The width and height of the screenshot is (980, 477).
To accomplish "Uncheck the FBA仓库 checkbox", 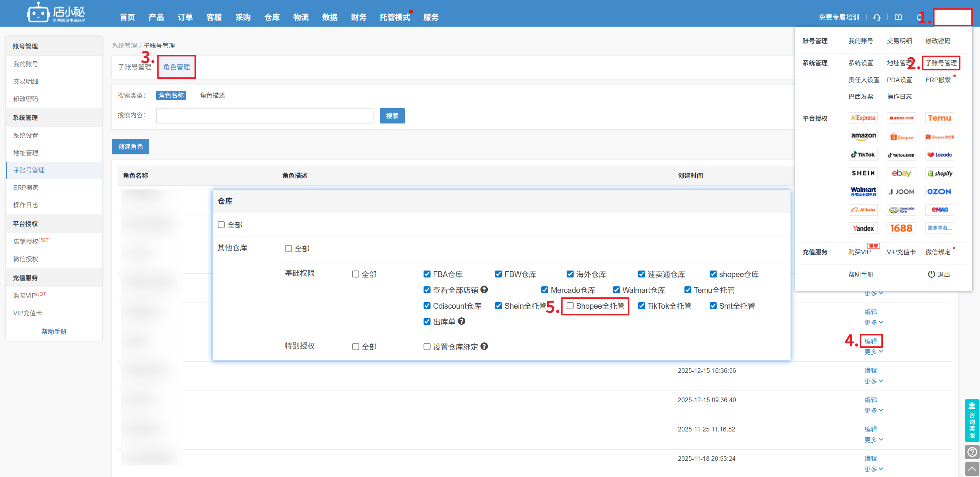I will [427, 274].
